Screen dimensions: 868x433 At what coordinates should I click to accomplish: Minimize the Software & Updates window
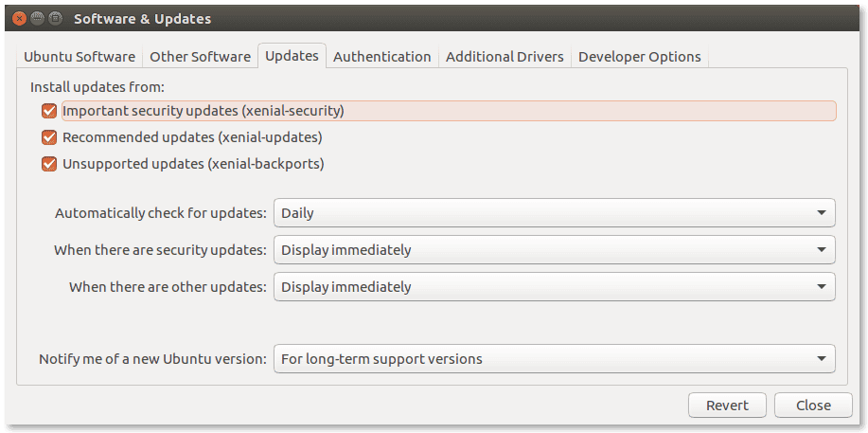pyautogui.click(x=38, y=18)
